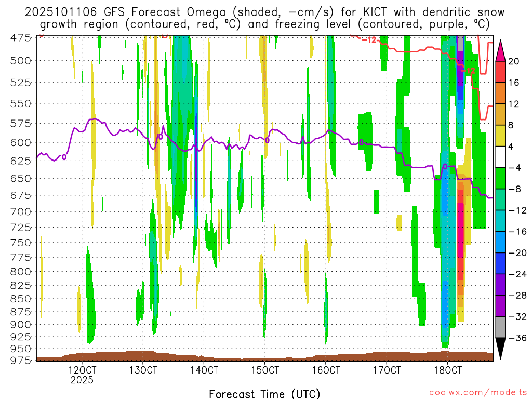Image resolution: width=532 pixels, height=399 pixels.
Task: Click the 475 pressure level label
Action: click(x=21, y=37)
